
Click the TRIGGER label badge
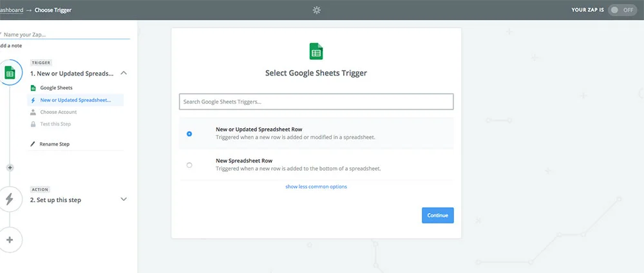(41, 63)
